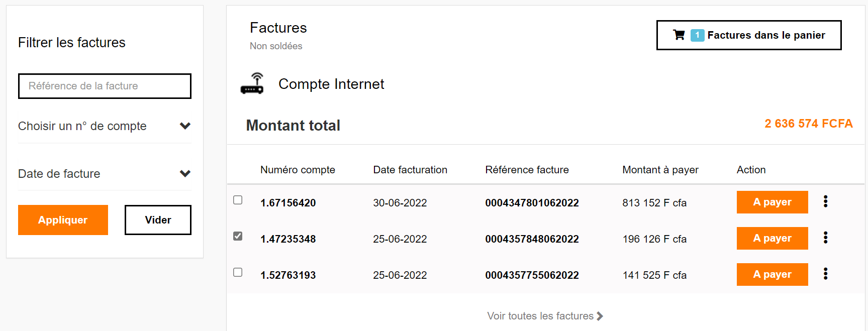Select the checkbox for account 1.52763193
Viewport: 868px width, 331px height.
(x=238, y=272)
